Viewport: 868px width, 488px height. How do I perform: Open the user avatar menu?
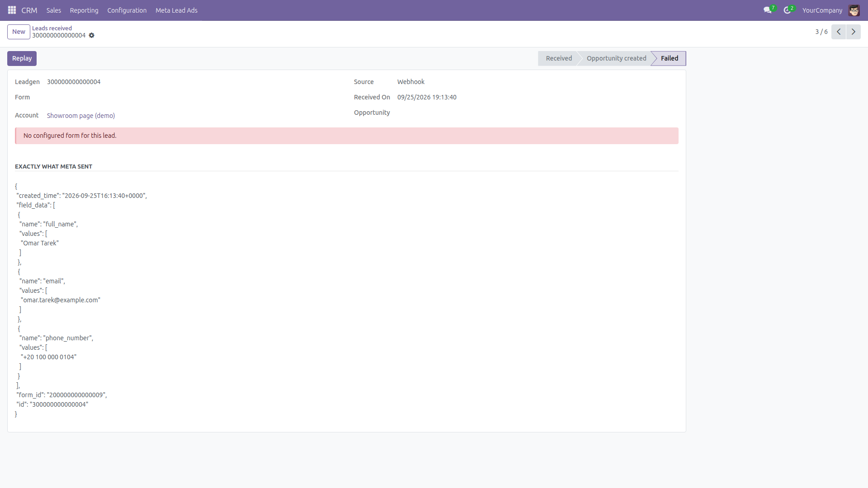point(854,10)
